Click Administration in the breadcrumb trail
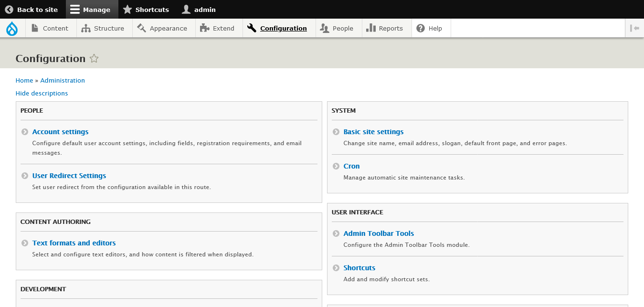644x307 pixels. tap(63, 80)
